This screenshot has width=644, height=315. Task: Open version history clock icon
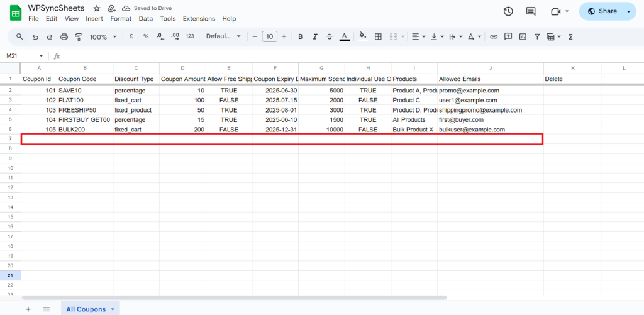508,11
